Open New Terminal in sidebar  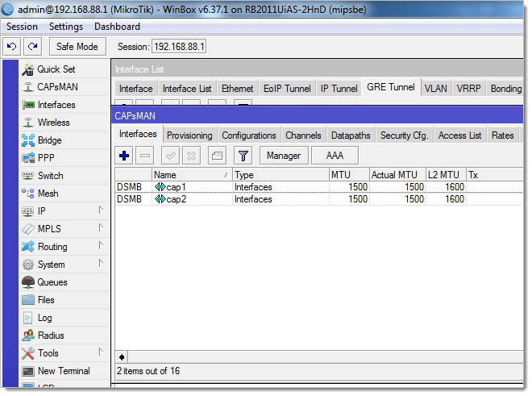[64, 371]
